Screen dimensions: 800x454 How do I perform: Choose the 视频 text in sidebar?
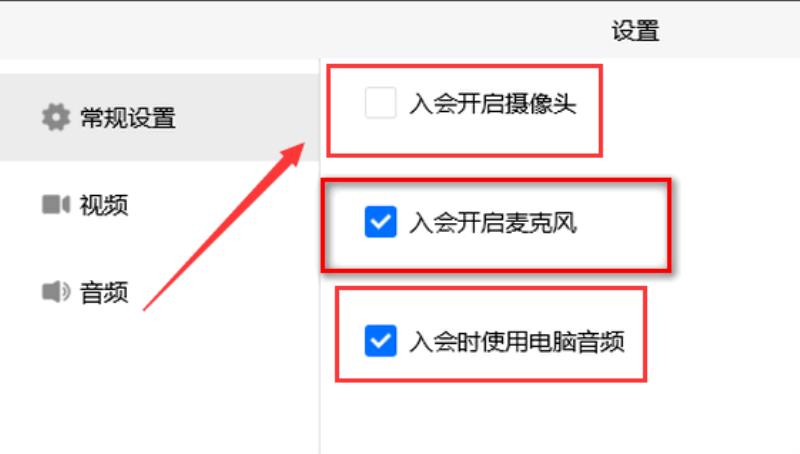(x=104, y=205)
